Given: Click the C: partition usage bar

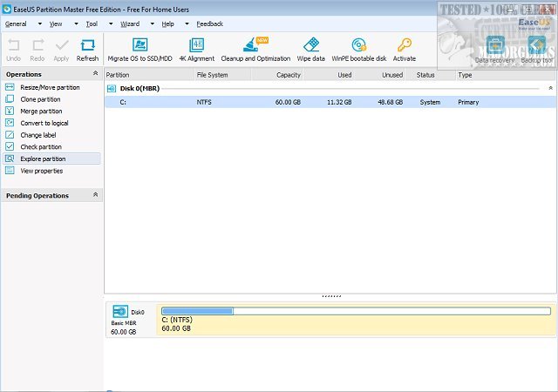Looking at the screenshot, I should click(356, 311).
